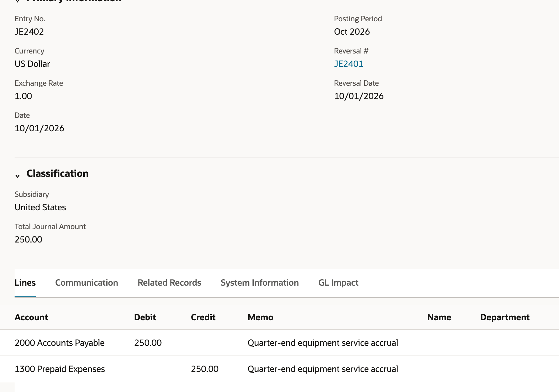Click the Credit column header
The width and height of the screenshot is (559, 392).
pyautogui.click(x=203, y=317)
